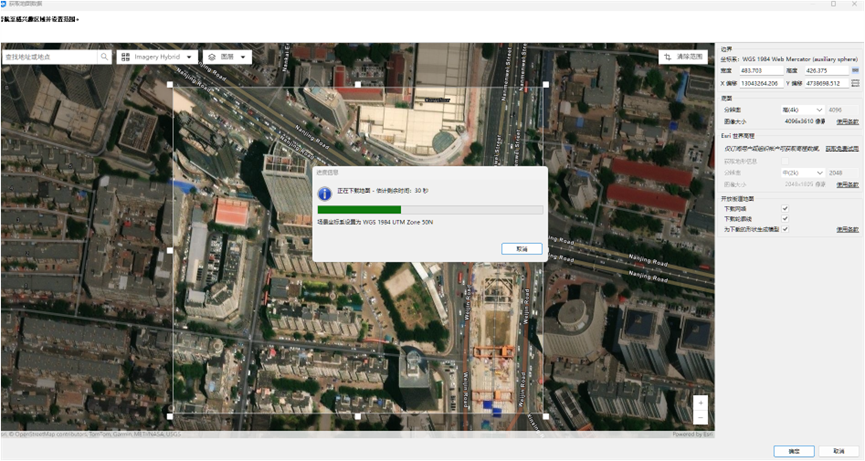
Task: Click bottom-right corner handle of selection extent
Action: (546, 416)
